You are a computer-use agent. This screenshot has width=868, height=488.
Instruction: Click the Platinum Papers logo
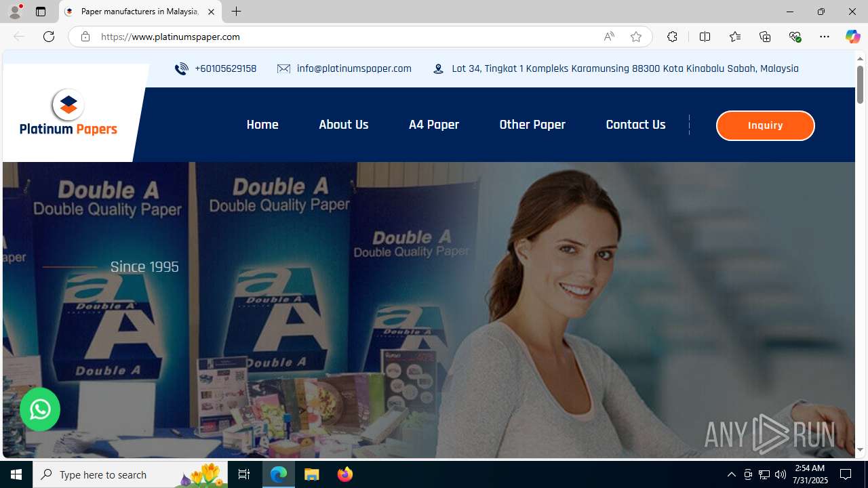[68, 113]
